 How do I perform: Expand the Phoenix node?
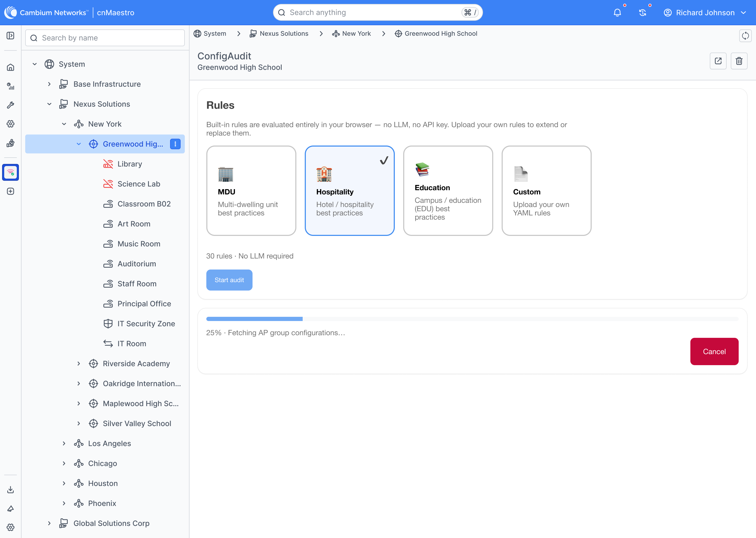(64, 504)
